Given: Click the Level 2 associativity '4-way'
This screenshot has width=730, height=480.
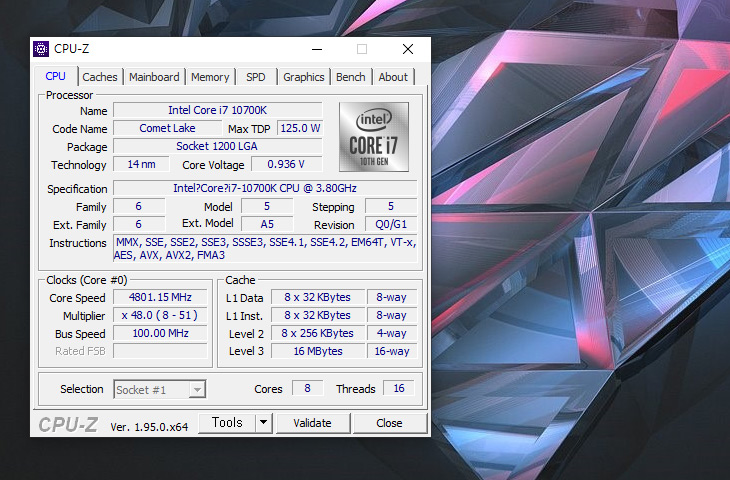Looking at the screenshot, I should (392, 333).
